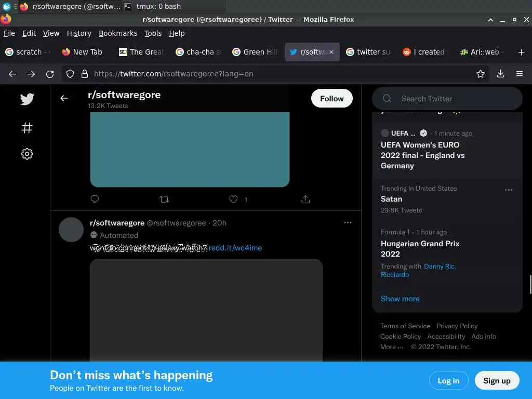Viewport: 532px width, 399px height.
Task: Open the Privacy Policy link
Action: tap(457, 326)
